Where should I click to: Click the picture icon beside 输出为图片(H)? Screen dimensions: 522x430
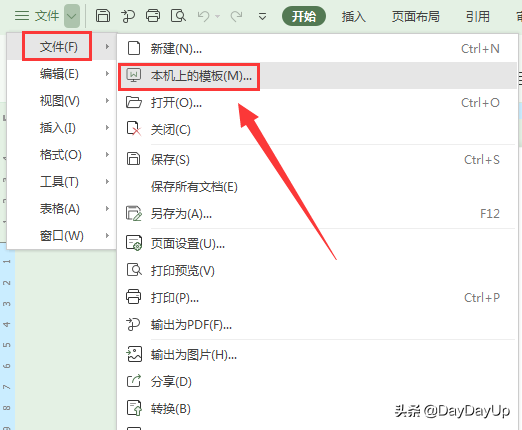[x=134, y=354]
